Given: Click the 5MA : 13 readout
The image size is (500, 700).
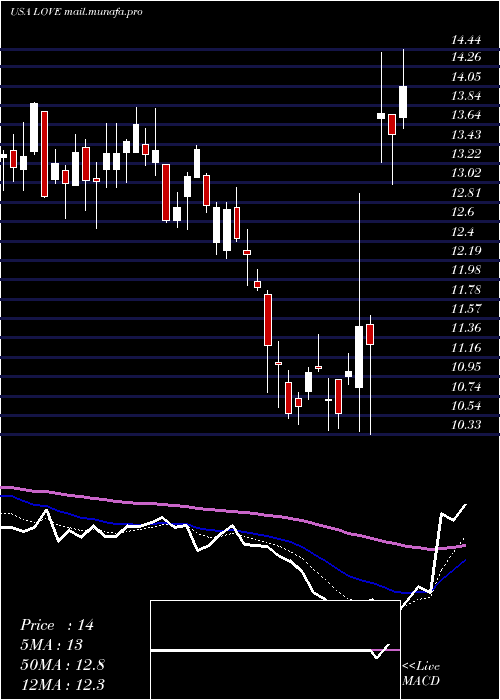Looking at the screenshot, I should (x=51, y=645).
